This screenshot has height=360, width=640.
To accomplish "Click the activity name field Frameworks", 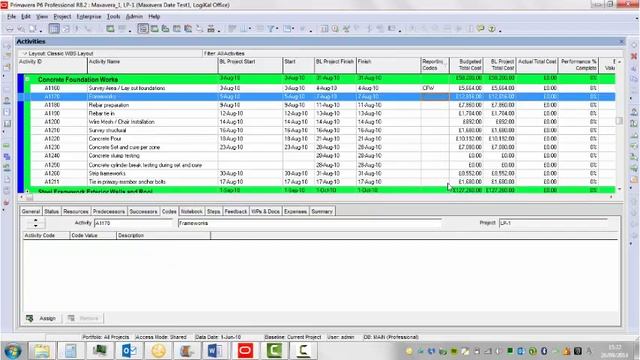I will 310,223.
